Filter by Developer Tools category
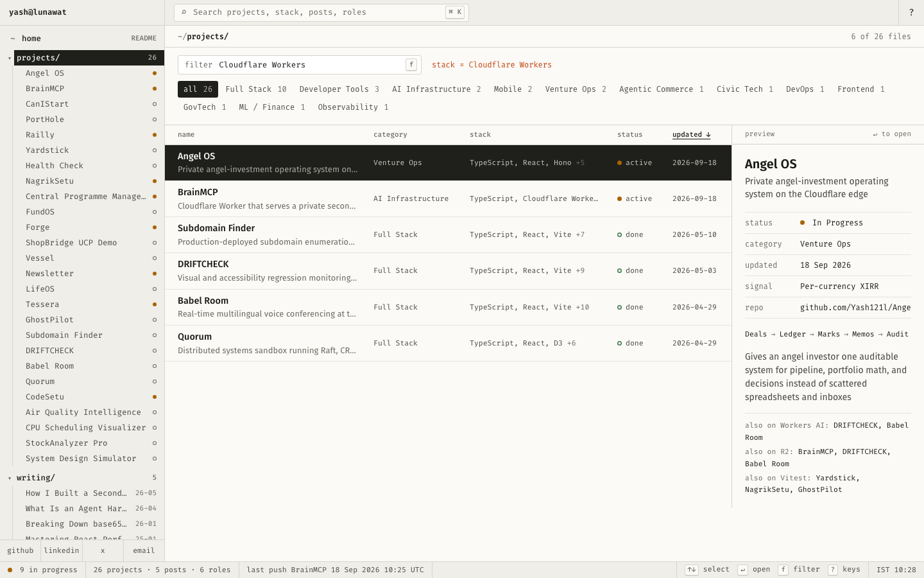 pyautogui.click(x=339, y=89)
